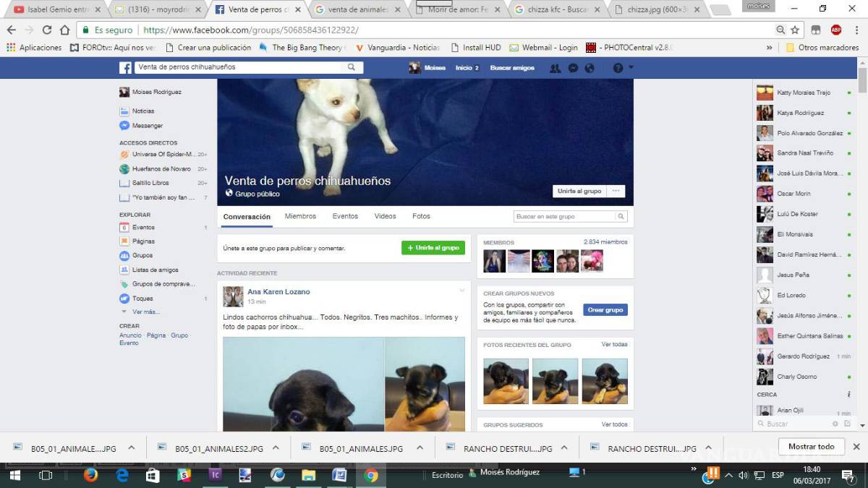This screenshot has width=868, height=488.
Task: Open Grupos in the Explorar section
Action: (x=145, y=255)
